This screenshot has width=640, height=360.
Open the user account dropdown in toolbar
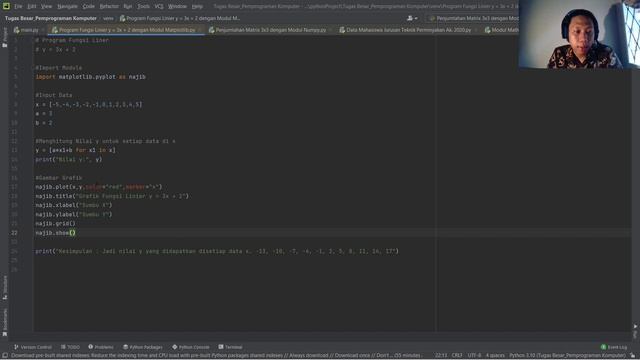pyautogui.click(x=412, y=18)
